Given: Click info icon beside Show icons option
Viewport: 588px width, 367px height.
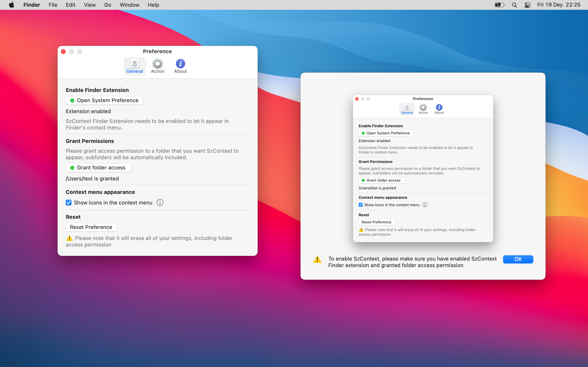Looking at the screenshot, I should tap(160, 202).
